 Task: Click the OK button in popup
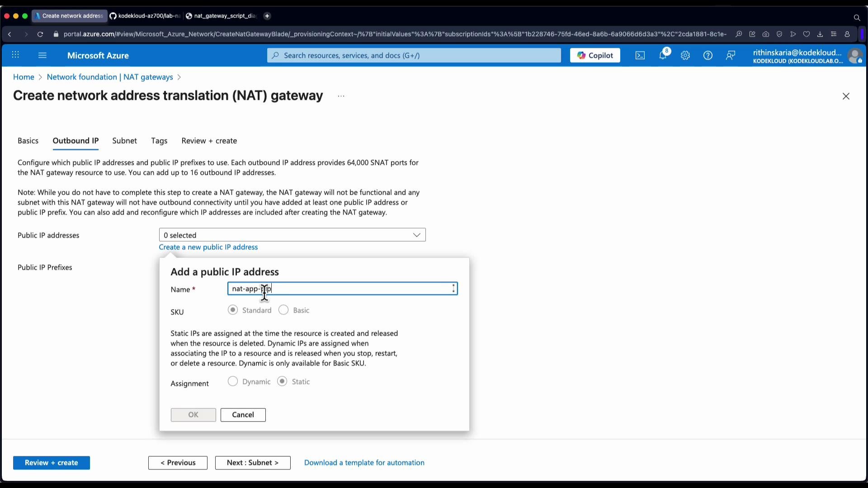[x=193, y=415]
